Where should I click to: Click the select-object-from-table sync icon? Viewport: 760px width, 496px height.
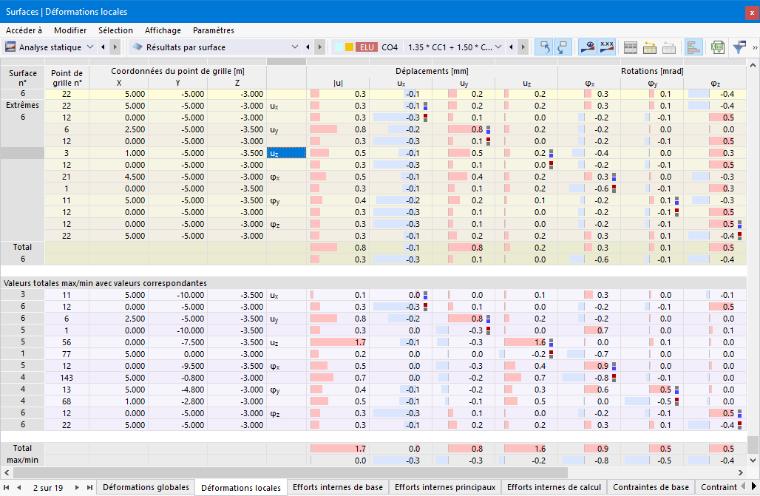pos(544,47)
